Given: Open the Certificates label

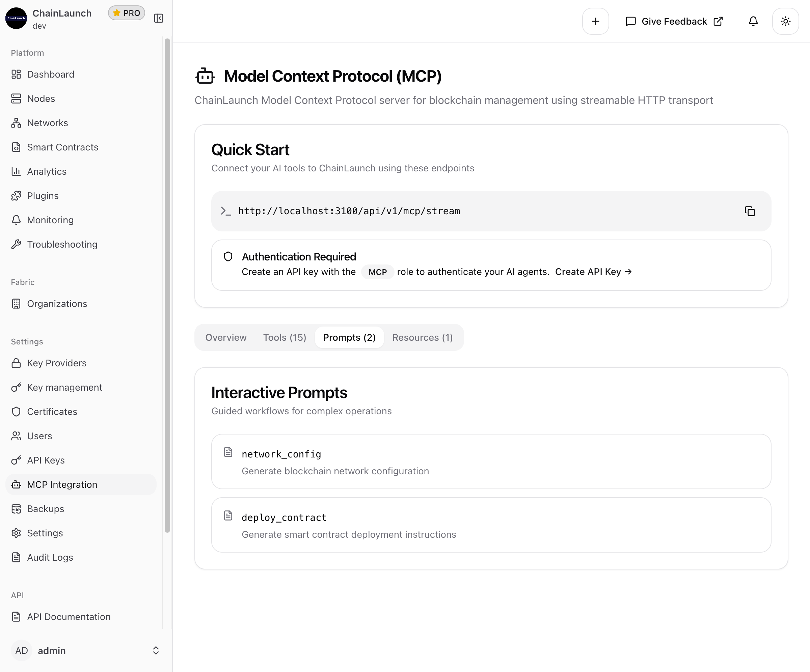Looking at the screenshot, I should pos(52,412).
